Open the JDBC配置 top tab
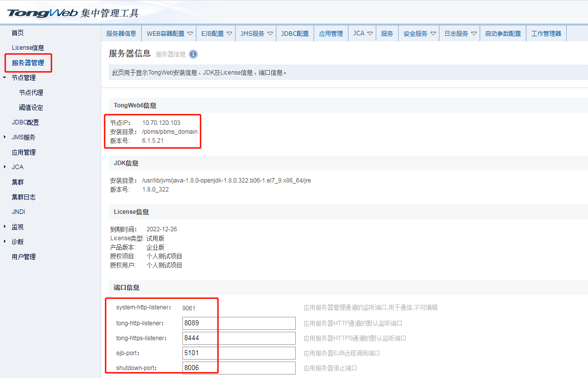The image size is (588, 378). (x=295, y=33)
